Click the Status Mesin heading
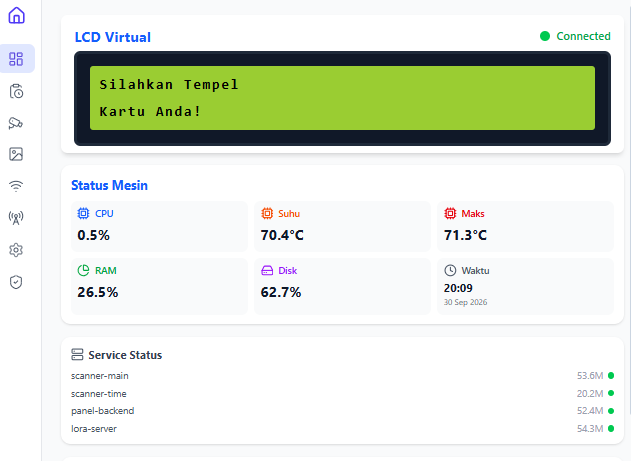 (109, 185)
